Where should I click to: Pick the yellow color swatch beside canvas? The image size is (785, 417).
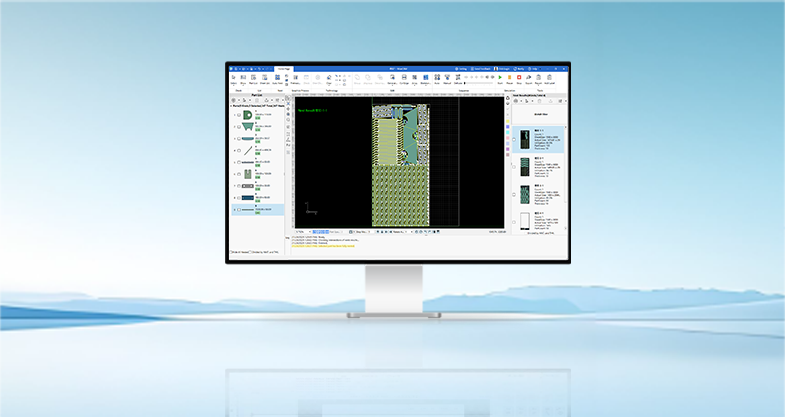point(507,122)
